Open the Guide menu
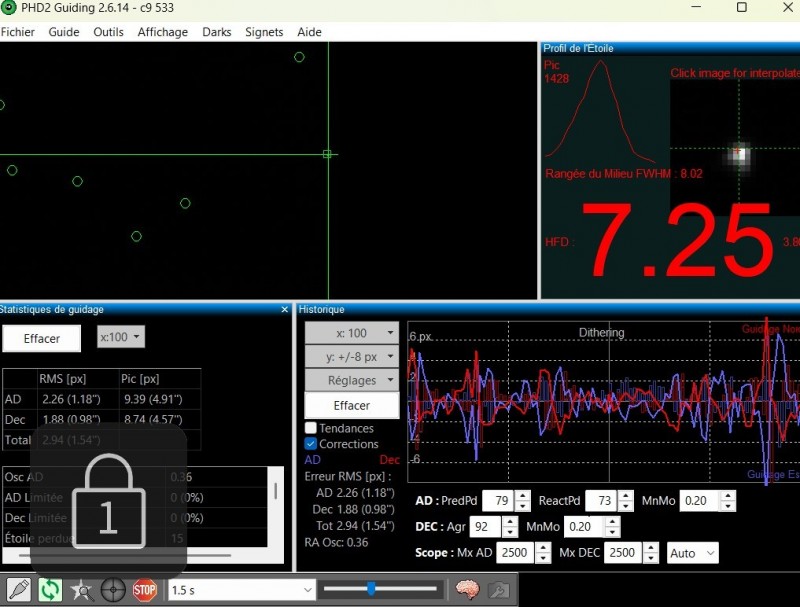 64,32
